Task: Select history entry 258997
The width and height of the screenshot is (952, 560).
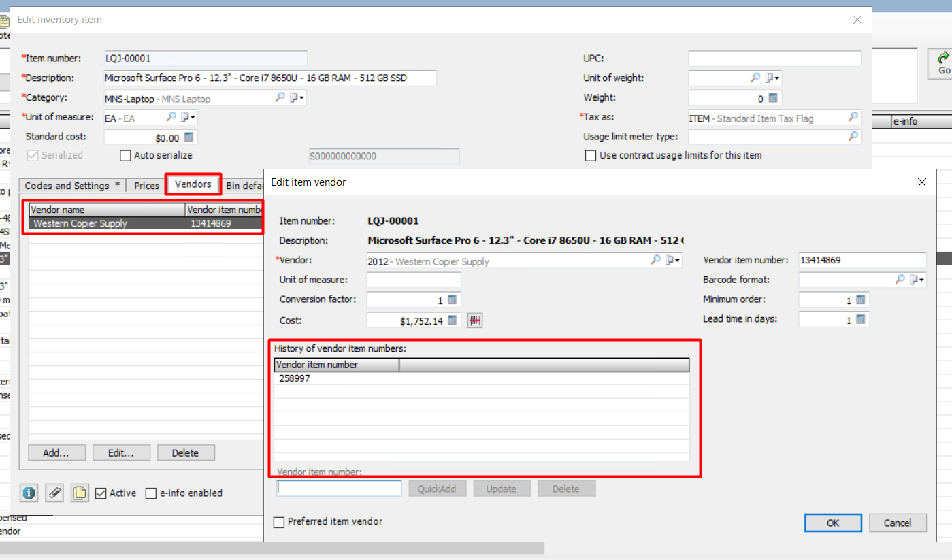Action: 482,378
